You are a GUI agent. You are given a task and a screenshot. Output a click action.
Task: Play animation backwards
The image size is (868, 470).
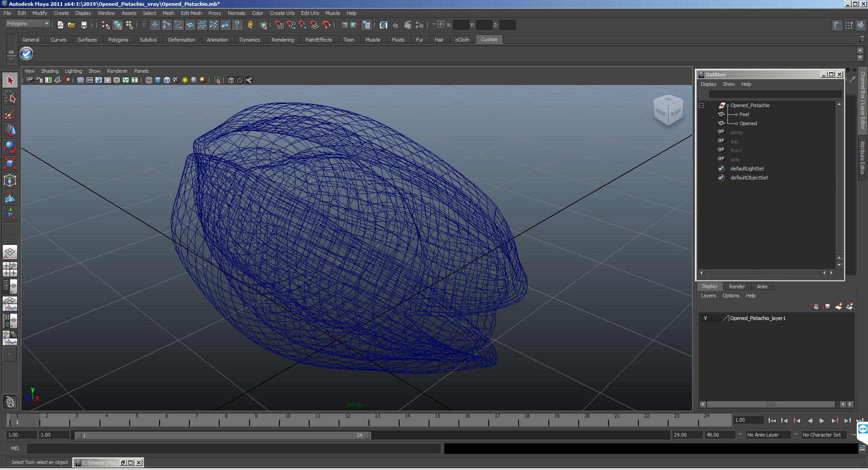click(x=810, y=421)
